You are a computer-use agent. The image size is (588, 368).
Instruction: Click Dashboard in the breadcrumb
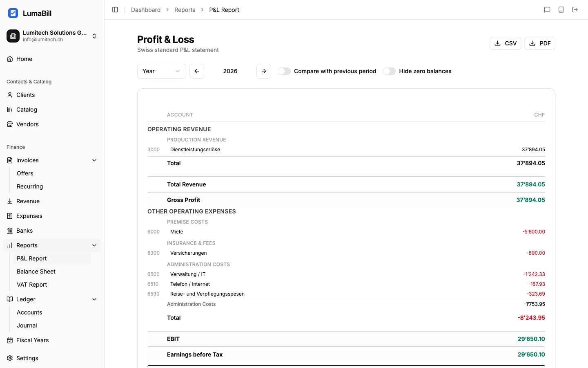point(146,9)
